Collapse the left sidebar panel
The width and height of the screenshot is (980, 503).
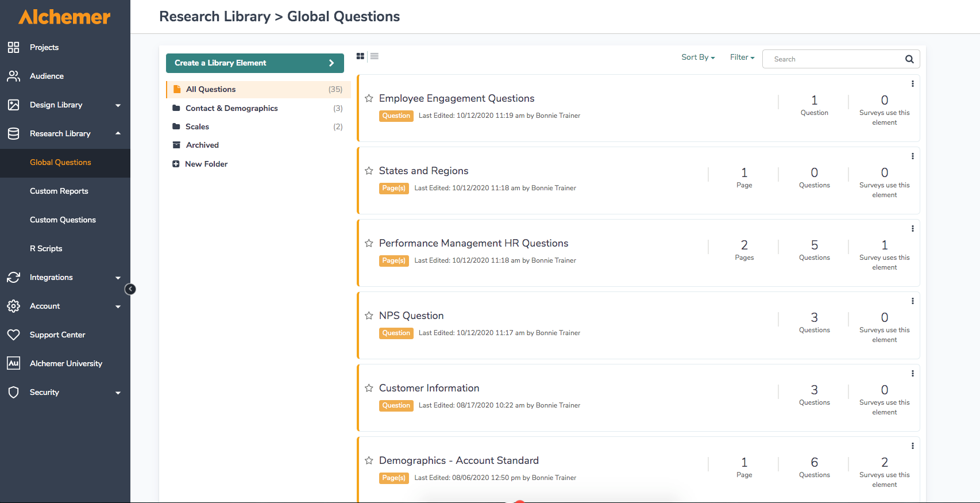point(130,289)
